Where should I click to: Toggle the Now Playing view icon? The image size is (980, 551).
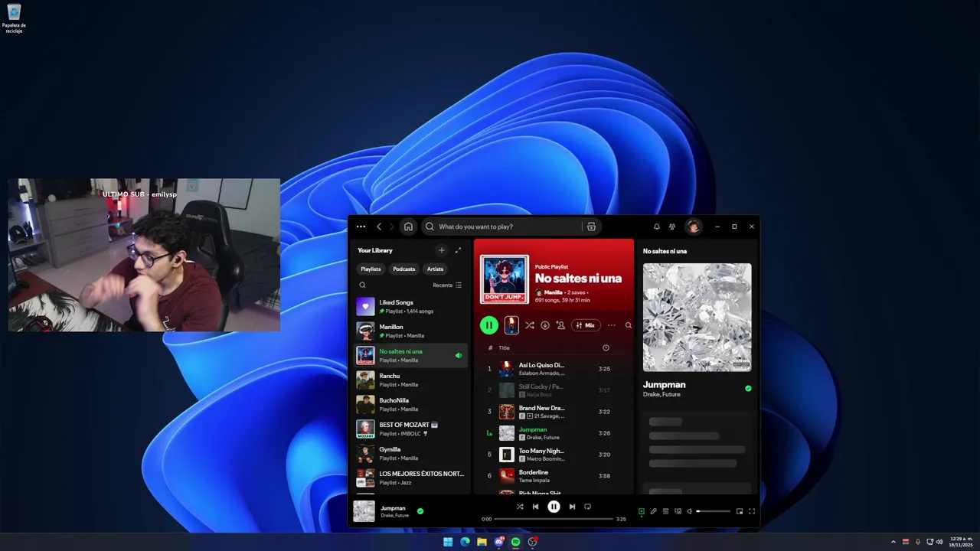click(642, 511)
